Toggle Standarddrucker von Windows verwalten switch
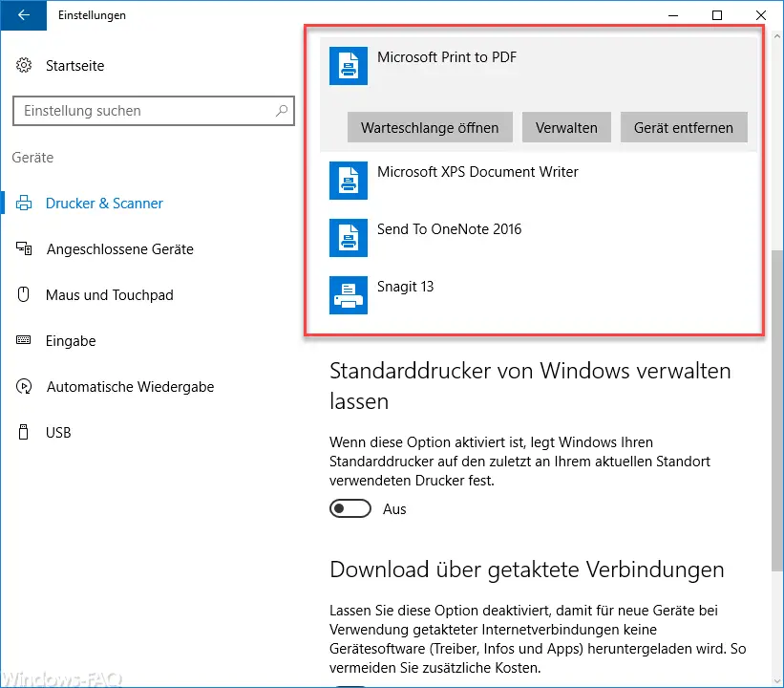The width and height of the screenshot is (784, 688). [x=350, y=509]
